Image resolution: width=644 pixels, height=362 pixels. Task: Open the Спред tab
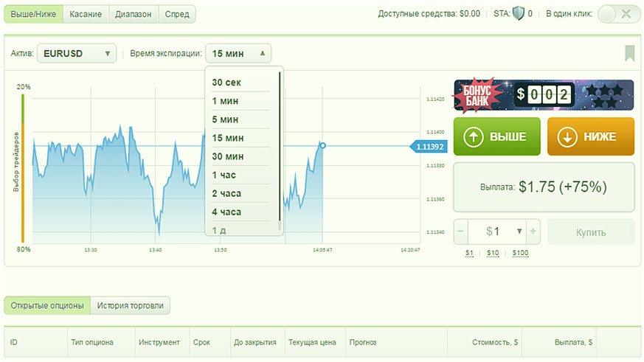click(x=177, y=13)
